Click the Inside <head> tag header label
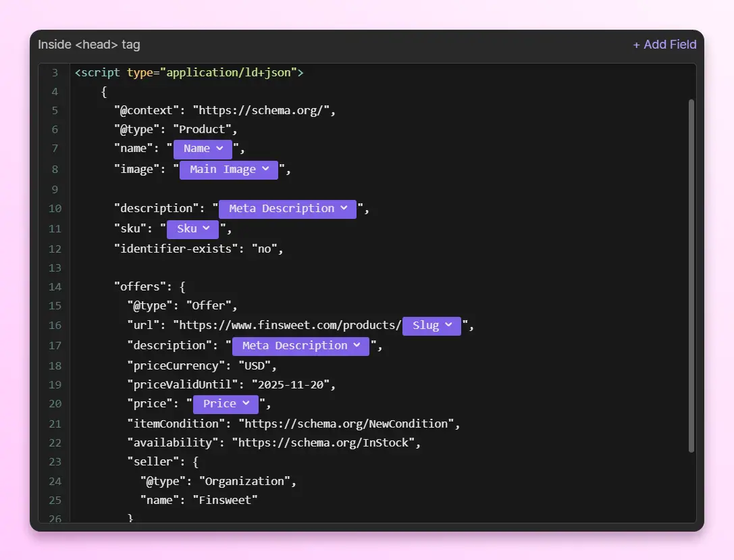Screen dimensions: 734x560 [87, 45]
